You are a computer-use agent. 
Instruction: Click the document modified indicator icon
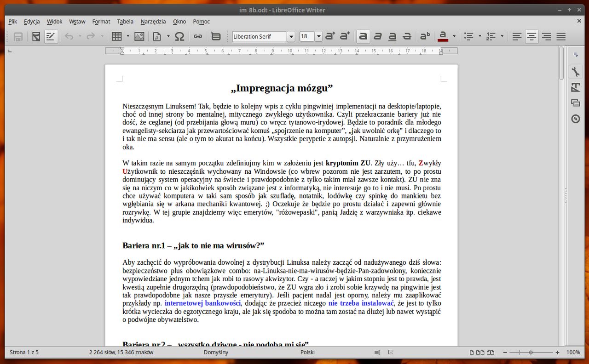click(391, 353)
